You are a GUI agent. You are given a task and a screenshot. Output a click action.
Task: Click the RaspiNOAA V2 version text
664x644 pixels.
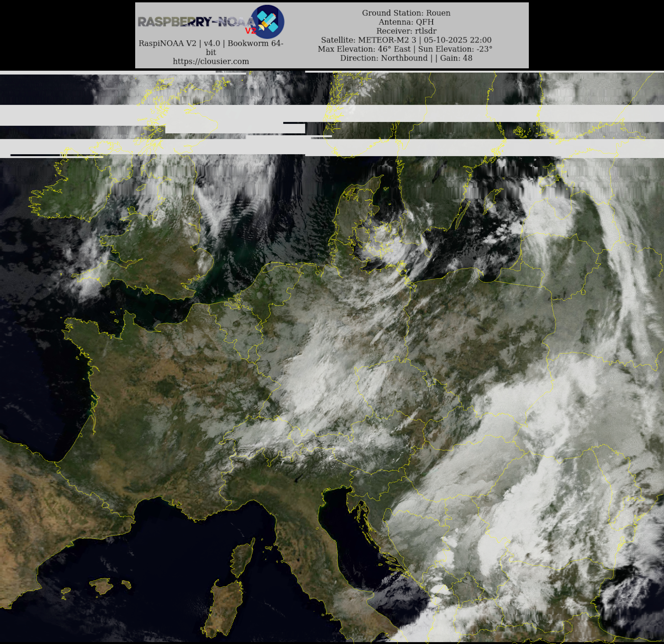211,43
